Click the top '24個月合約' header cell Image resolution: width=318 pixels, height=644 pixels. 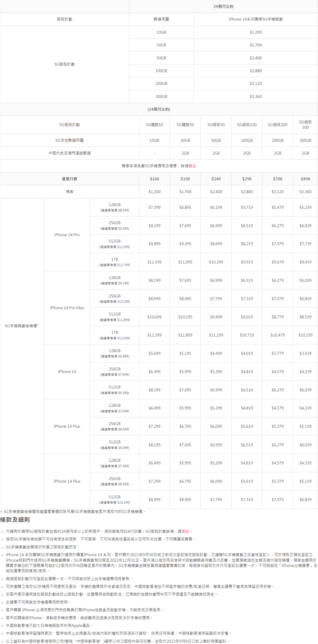(223, 6)
